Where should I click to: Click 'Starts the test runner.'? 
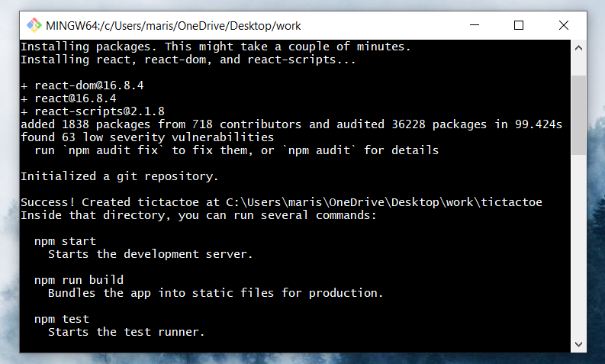[126, 333]
